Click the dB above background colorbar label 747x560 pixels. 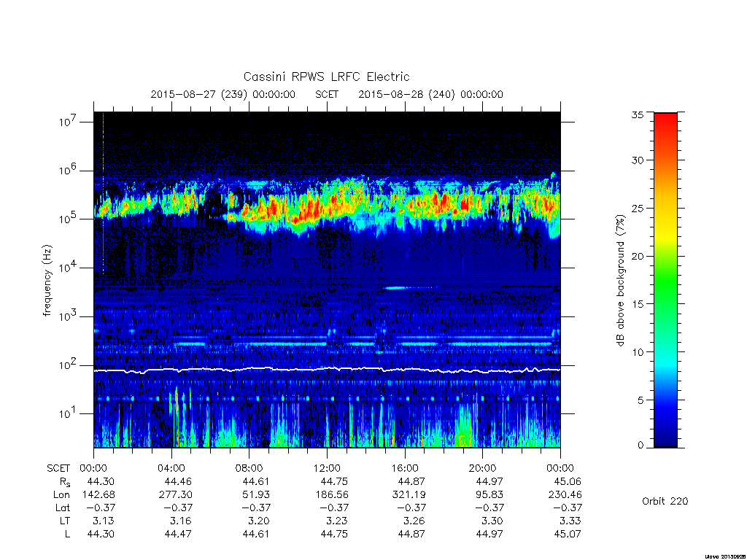[620, 281]
